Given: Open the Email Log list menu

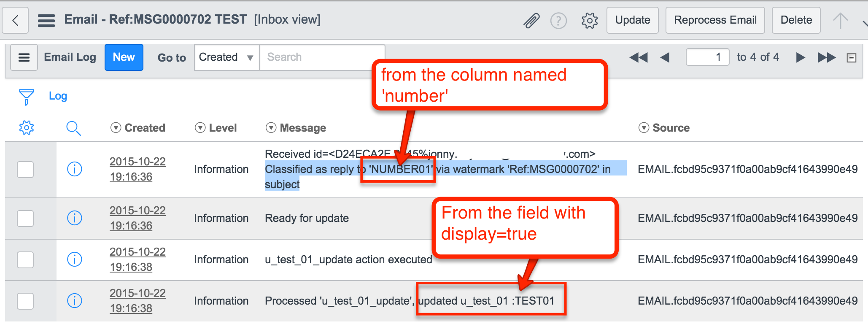Looking at the screenshot, I should click(24, 57).
